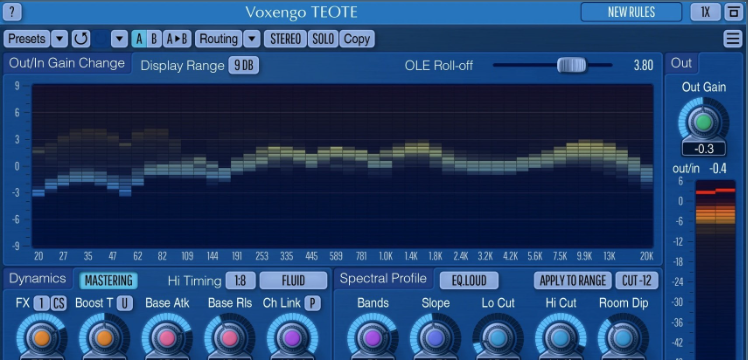748x360 pixels.
Task: Click the Ch Link knob
Action: point(292,338)
